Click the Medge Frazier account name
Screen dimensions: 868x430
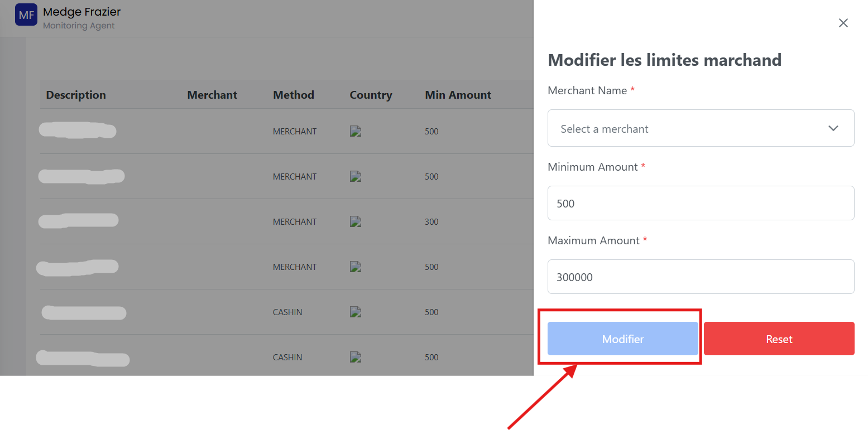(x=81, y=11)
